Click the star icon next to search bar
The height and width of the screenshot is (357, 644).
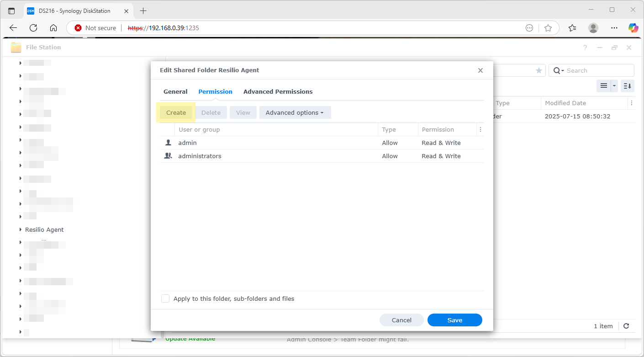pyautogui.click(x=539, y=70)
